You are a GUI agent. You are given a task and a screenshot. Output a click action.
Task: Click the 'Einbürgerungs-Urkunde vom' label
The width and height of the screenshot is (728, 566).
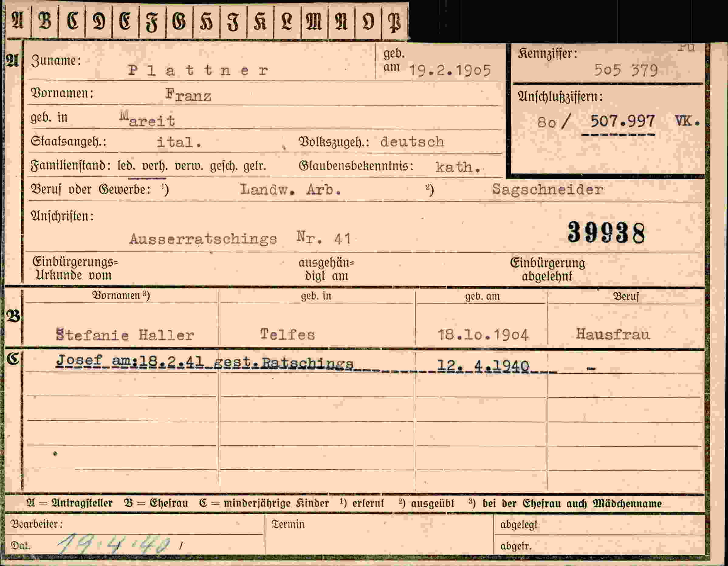tap(75, 269)
